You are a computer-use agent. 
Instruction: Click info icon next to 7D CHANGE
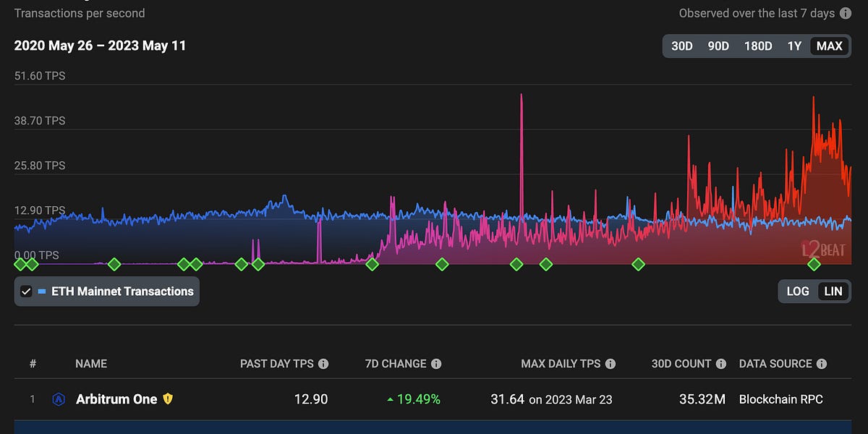[436, 364]
